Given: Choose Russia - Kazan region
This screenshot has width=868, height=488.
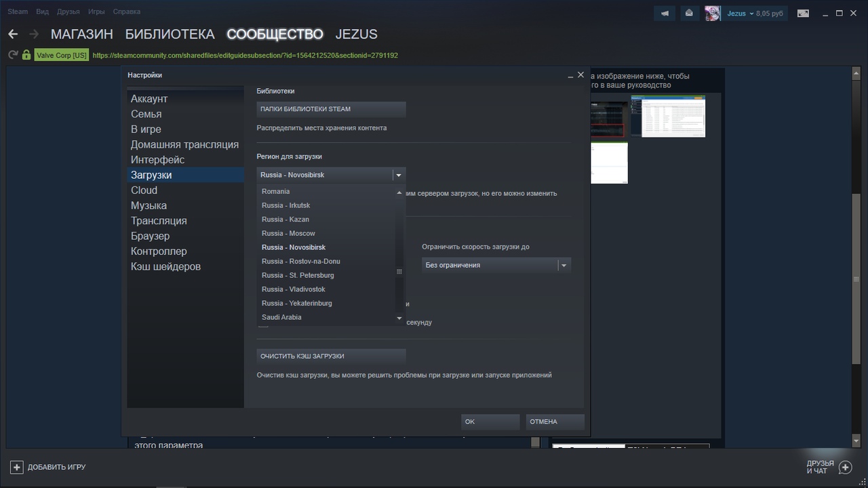Looking at the screenshot, I should tap(325, 220).
